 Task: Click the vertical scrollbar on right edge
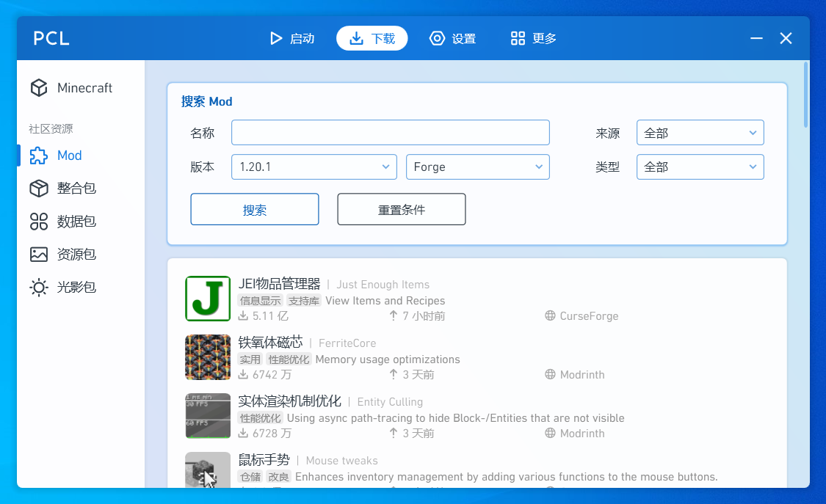806,95
